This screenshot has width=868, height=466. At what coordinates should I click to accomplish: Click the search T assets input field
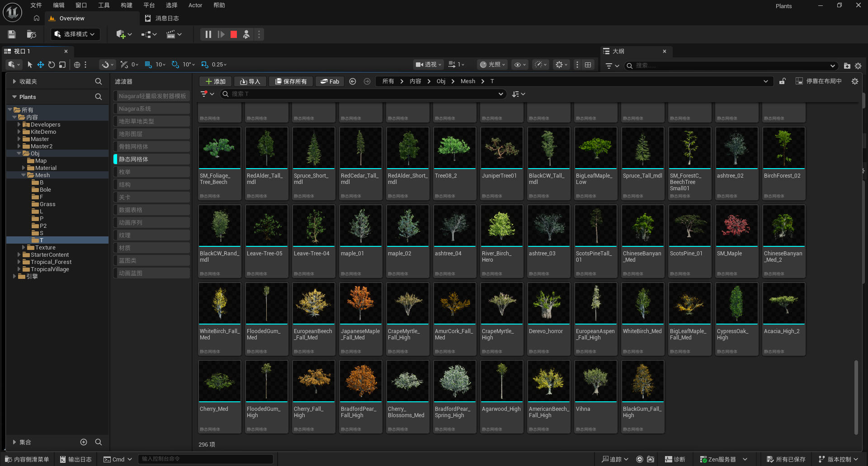(x=363, y=94)
